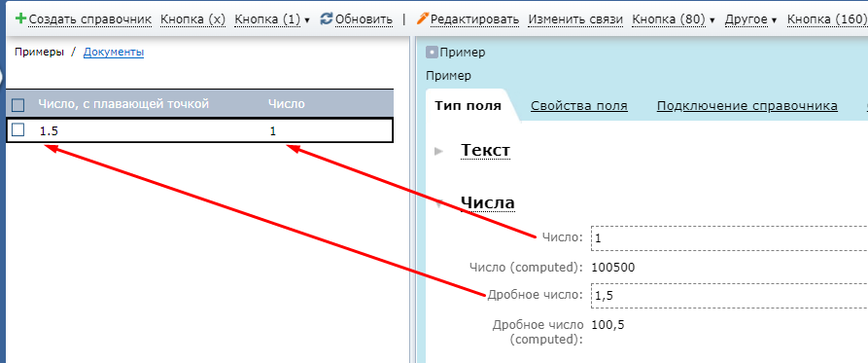Click the Число input field

pos(730,238)
